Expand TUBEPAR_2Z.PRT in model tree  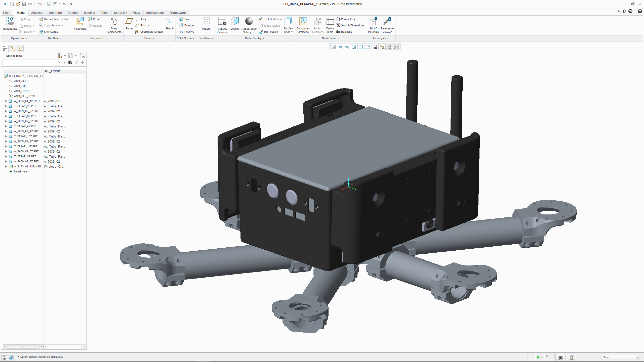pyautogui.click(x=6, y=106)
